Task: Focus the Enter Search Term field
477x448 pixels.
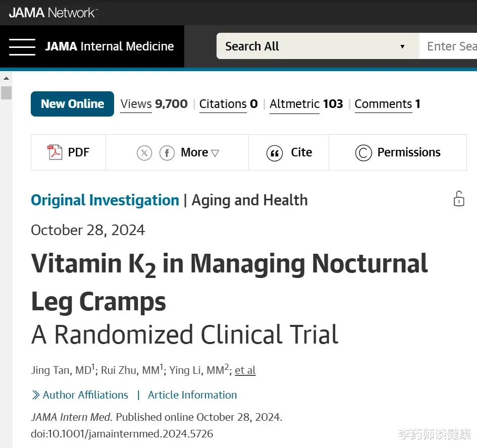Action: [x=448, y=46]
